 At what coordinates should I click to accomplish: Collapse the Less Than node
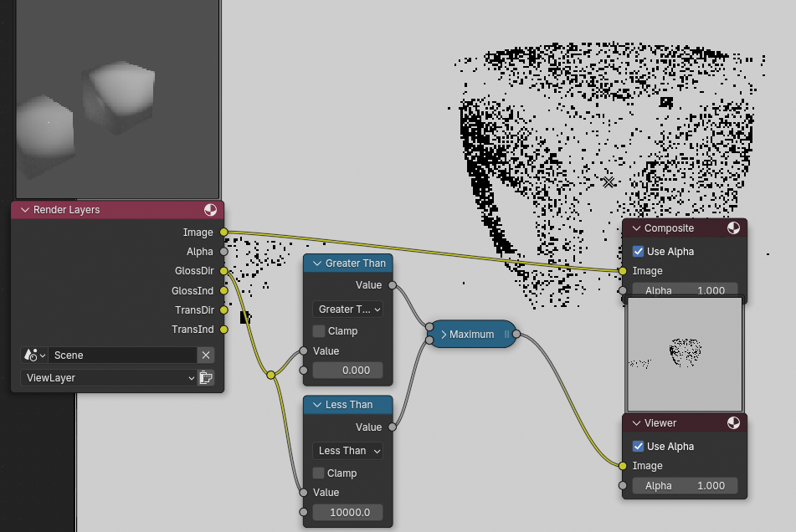coord(317,405)
